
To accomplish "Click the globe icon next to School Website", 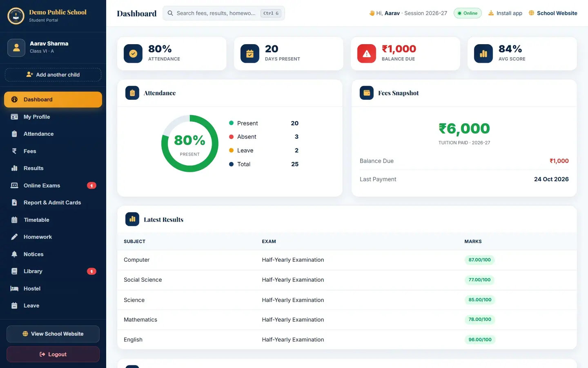I will (x=531, y=13).
